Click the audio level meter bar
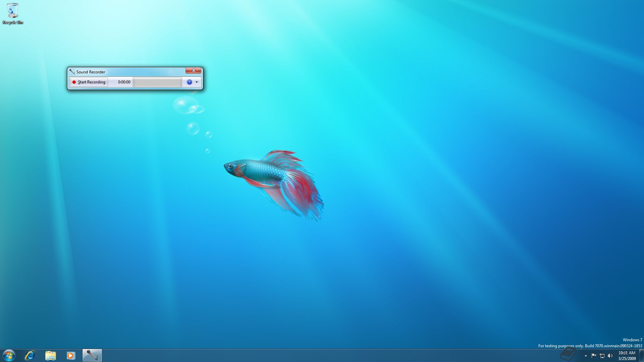 coord(157,82)
